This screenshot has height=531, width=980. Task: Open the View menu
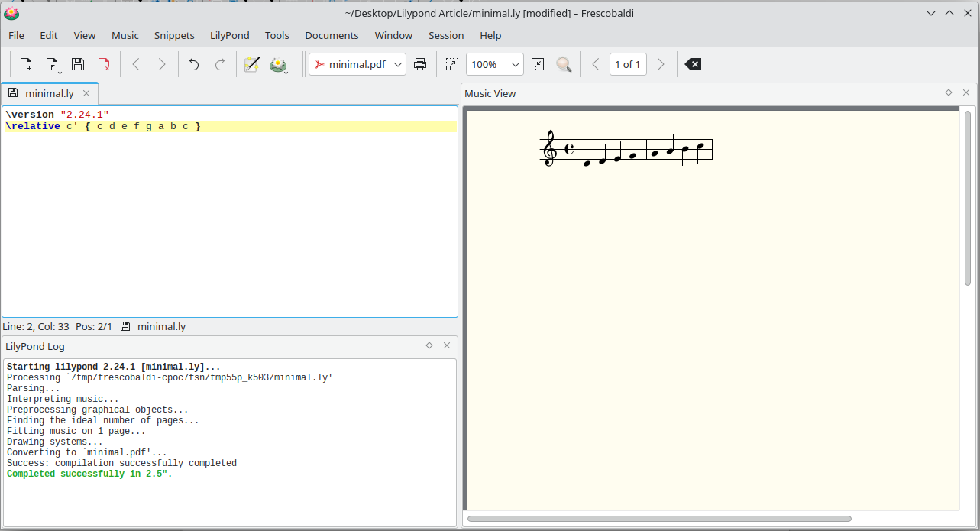pos(85,35)
